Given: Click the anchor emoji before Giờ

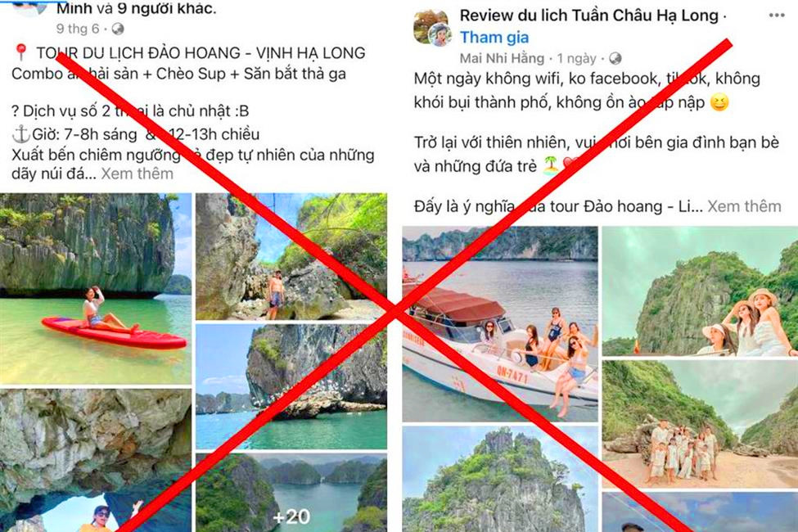Looking at the screenshot, I should 20,134.
